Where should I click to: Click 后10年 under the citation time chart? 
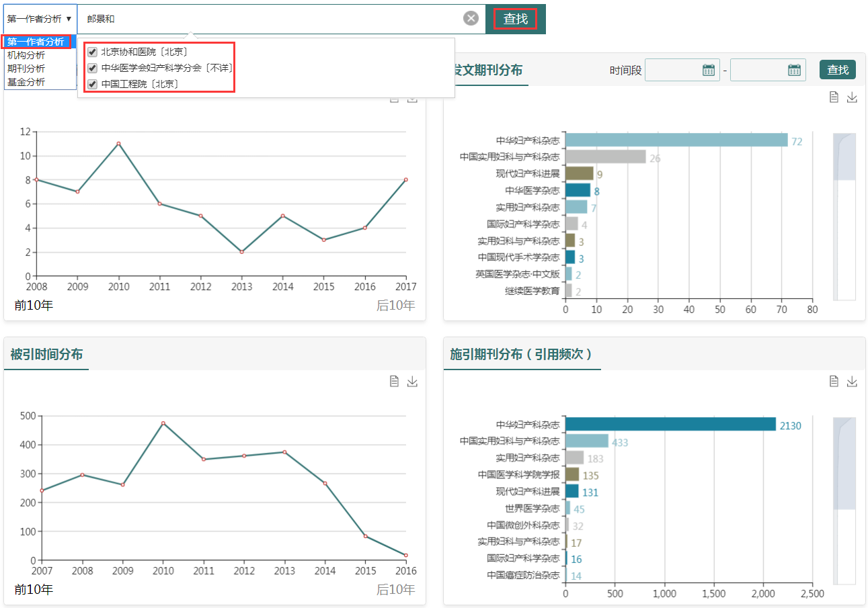(x=395, y=590)
